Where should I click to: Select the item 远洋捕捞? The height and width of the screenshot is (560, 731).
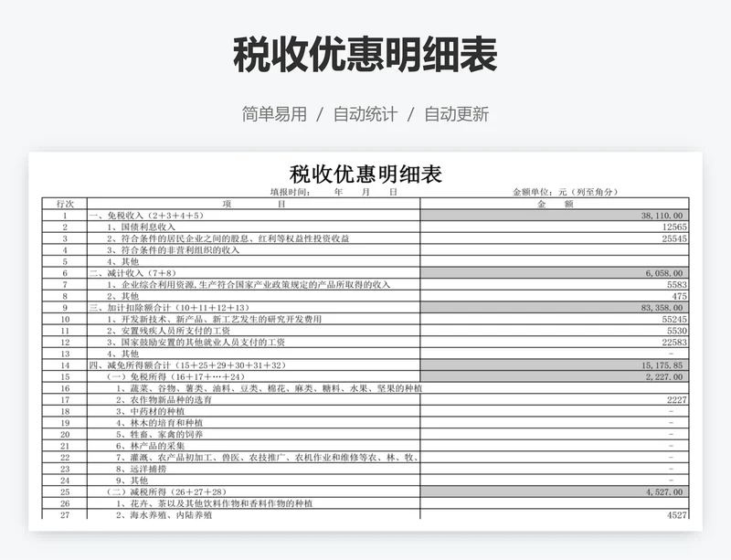point(254,469)
